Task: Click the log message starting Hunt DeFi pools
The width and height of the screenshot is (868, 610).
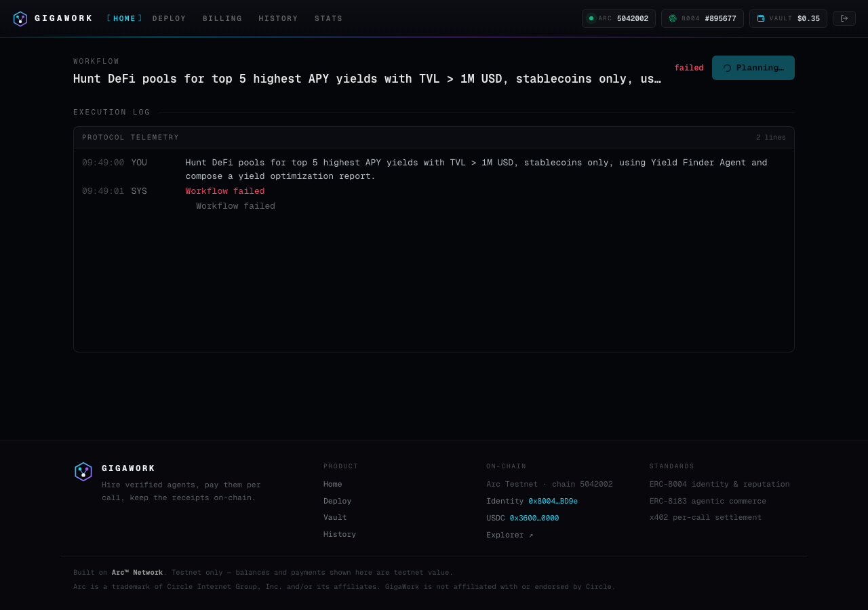Action: pyautogui.click(x=477, y=169)
